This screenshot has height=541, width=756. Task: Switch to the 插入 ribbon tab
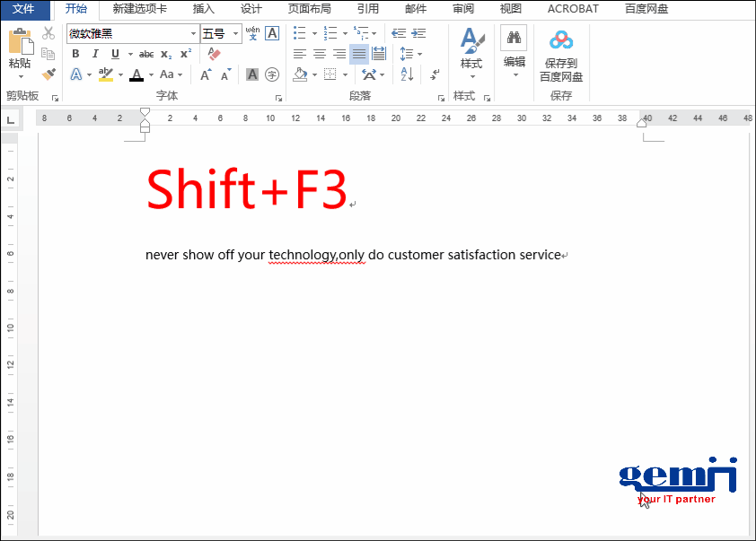pyautogui.click(x=202, y=8)
